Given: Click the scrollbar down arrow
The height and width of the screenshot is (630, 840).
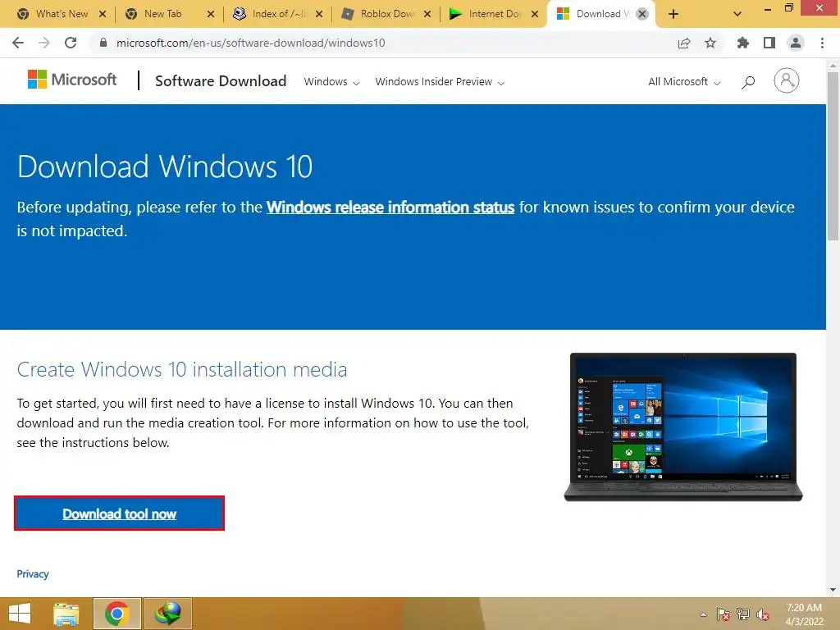Looking at the screenshot, I should (x=833, y=590).
